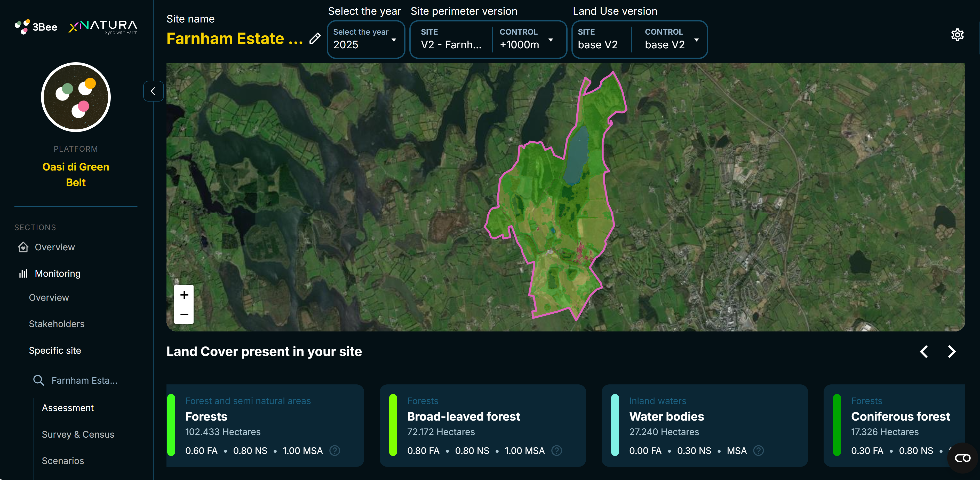Collapse the map side panel with the left chevron
Image resolution: width=980 pixels, height=480 pixels.
(x=153, y=91)
